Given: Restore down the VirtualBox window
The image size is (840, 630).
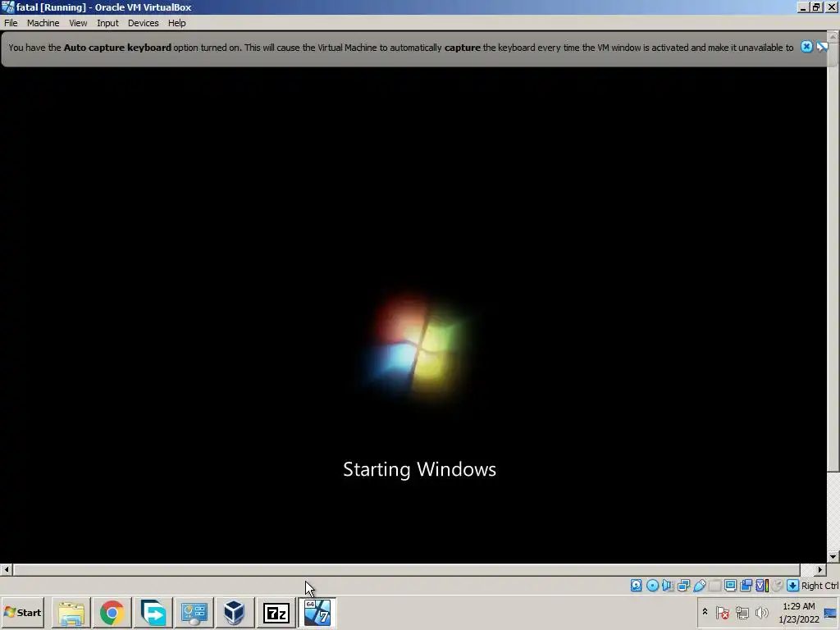Looking at the screenshot, I should click(x=816, y=7).
